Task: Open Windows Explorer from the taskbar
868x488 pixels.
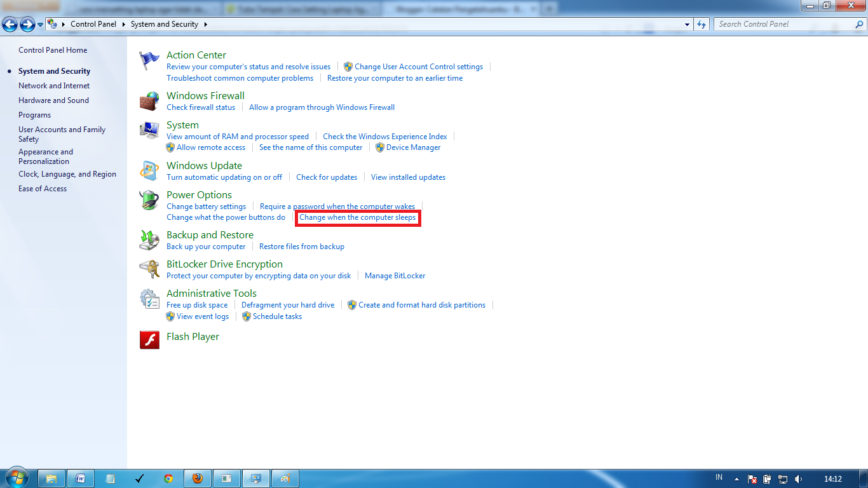Action: point(51,478)
